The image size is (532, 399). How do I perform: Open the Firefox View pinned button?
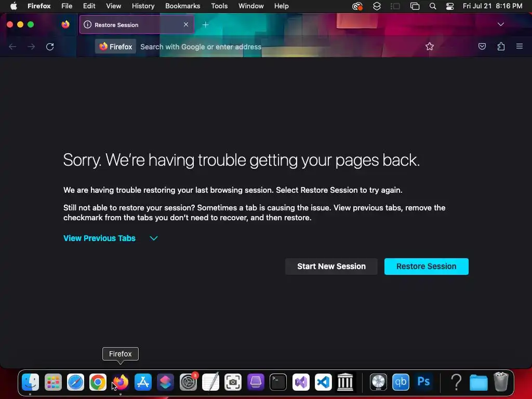[x=65, y=24]
